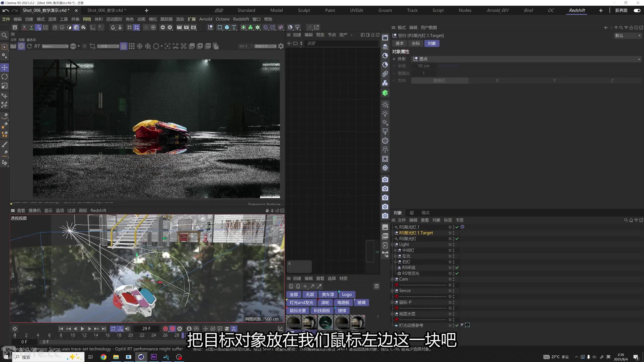This screenshot has height=362, width=644.
Task: Toggle enable checkmark for RS环境
Action: pos(457,268)
